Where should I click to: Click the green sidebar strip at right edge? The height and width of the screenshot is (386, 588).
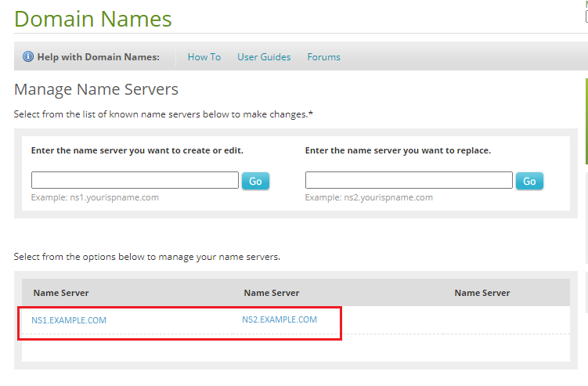586,121
